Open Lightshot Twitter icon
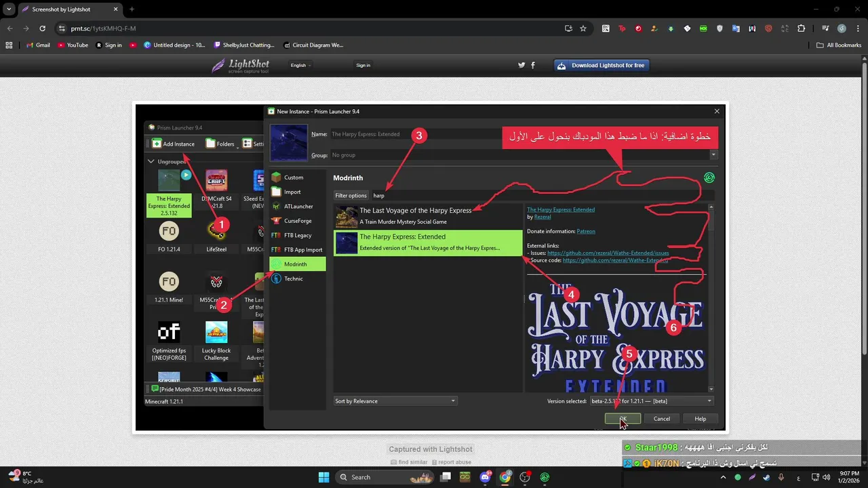This screenshot has height=488, width=868. point(521,66)
